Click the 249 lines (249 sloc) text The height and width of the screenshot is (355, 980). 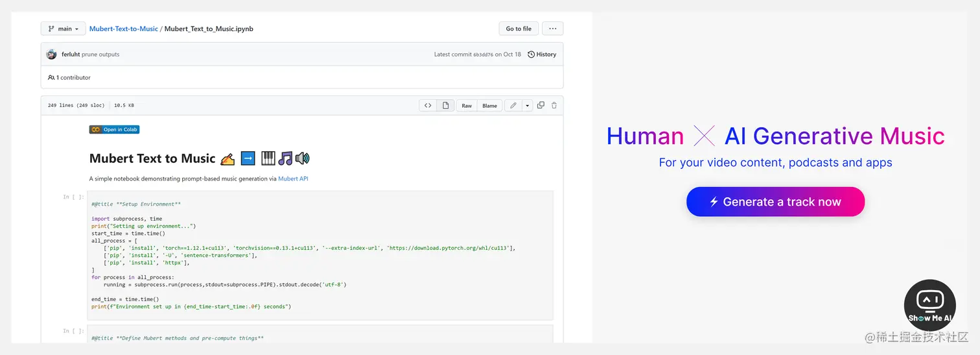click(76, 105)
